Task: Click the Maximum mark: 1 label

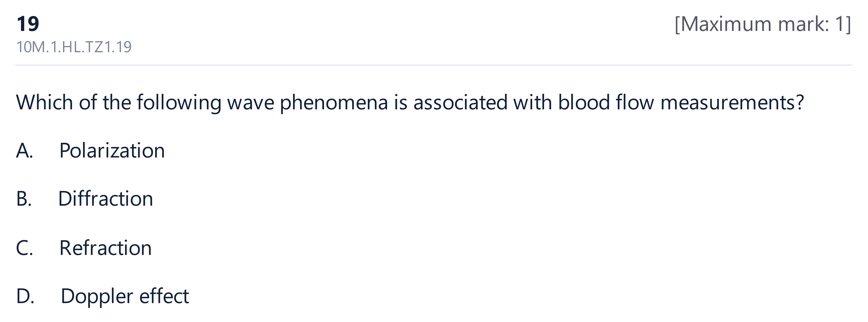Action: (763, 24)
